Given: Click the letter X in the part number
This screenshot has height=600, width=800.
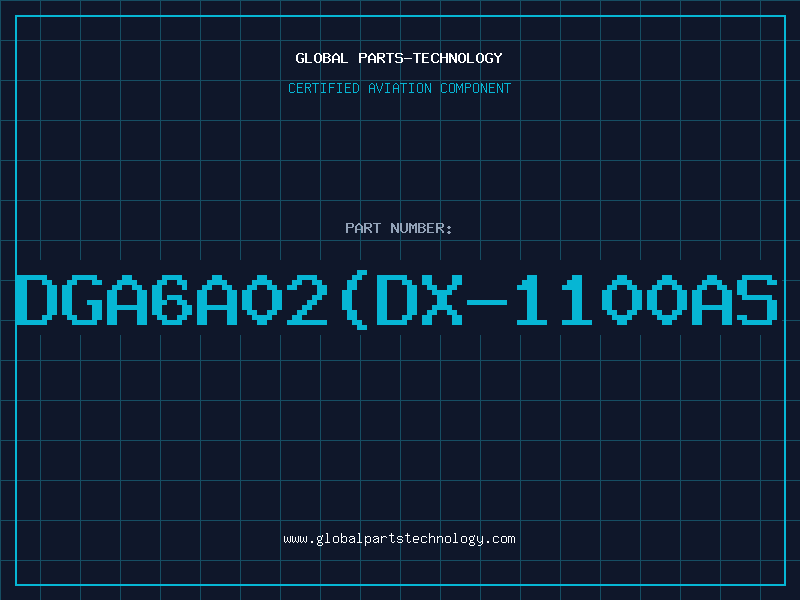Looking at the screenshot, I should click(x=442, y=299).
